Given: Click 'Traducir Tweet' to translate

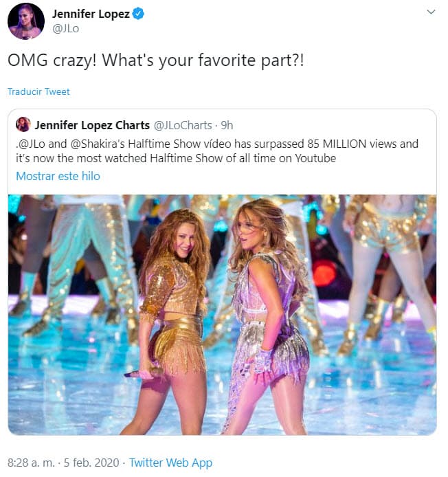Looking at the screenshot, I should click(38, 91).
